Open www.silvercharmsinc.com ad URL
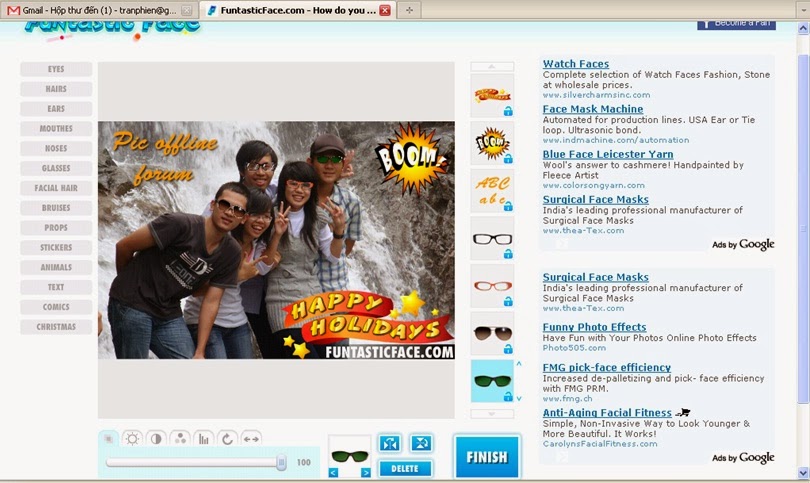 (x=596, y=95)
